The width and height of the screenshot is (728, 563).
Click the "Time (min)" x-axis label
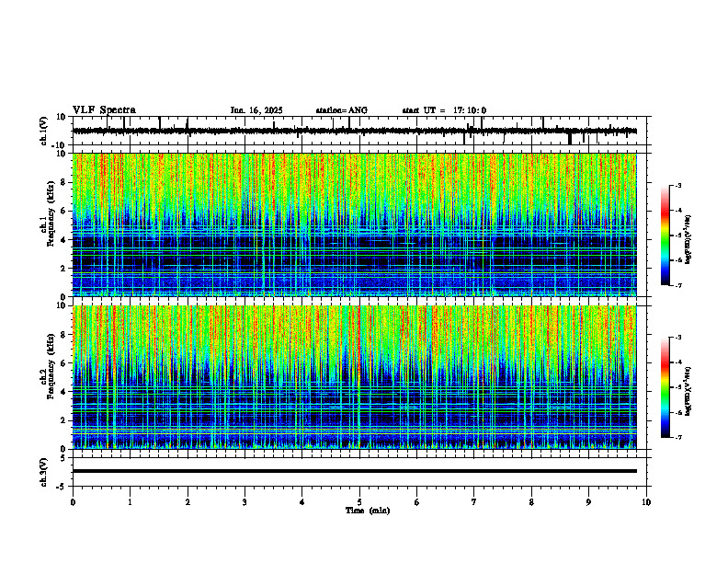pos(368,511)
